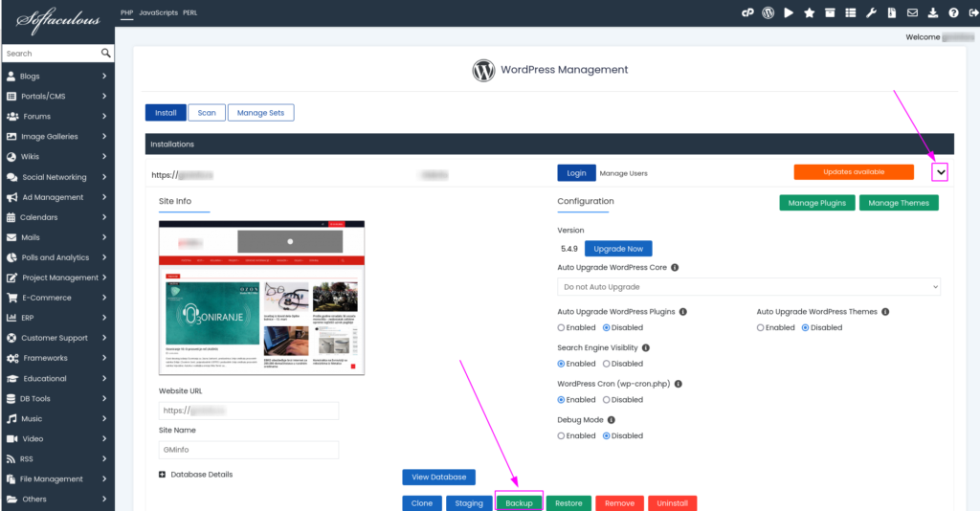Screen dimensions: 980x511
Task: Open Wikis category in sidebar
Action: (x=56, y=157)
